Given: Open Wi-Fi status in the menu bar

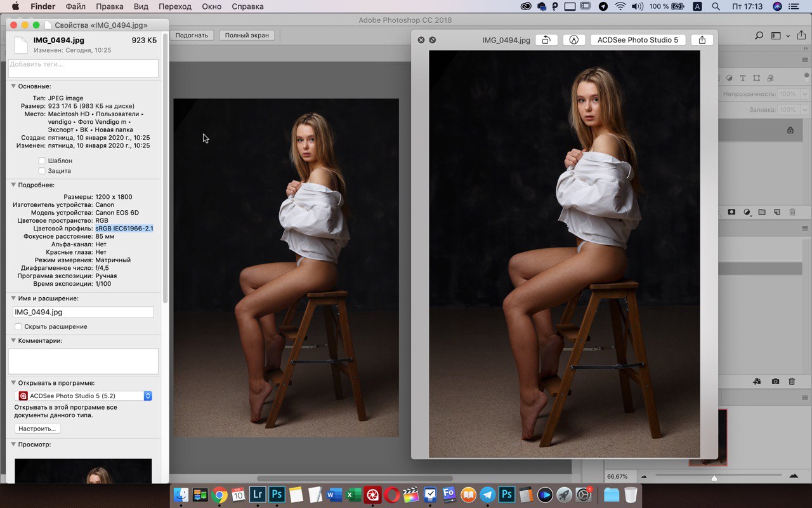Looking at the screenshot, I should (620, 6).
